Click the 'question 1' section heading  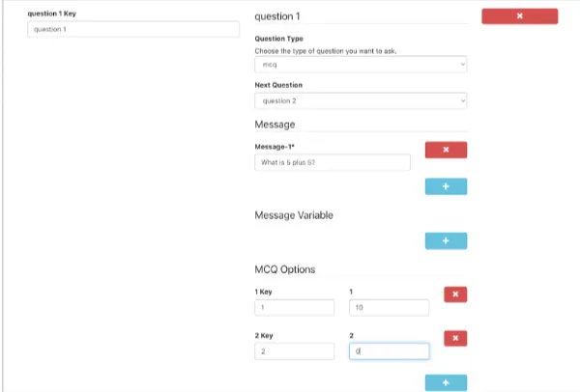coord(277,16)
